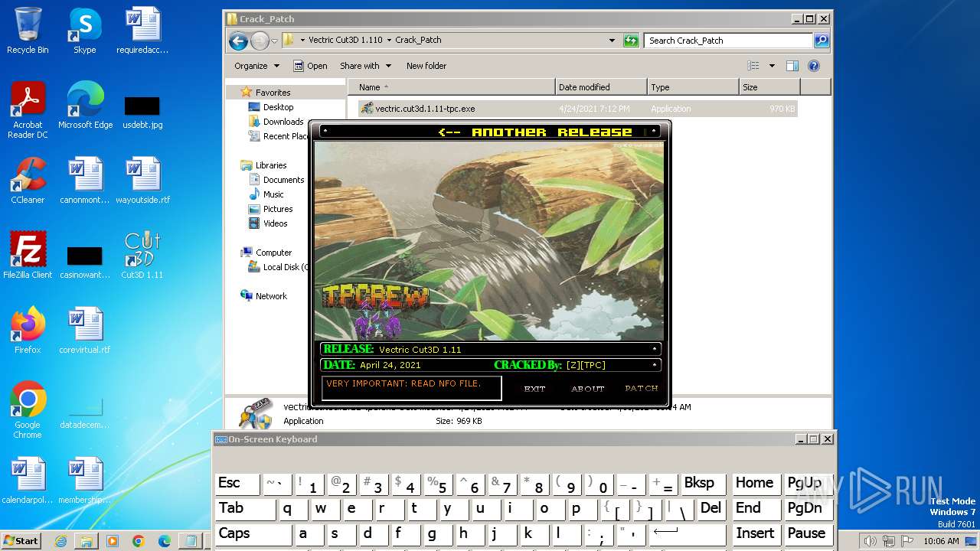Open the Windows Start menu
Screen dimensions: 980x551
click(21, 540)
